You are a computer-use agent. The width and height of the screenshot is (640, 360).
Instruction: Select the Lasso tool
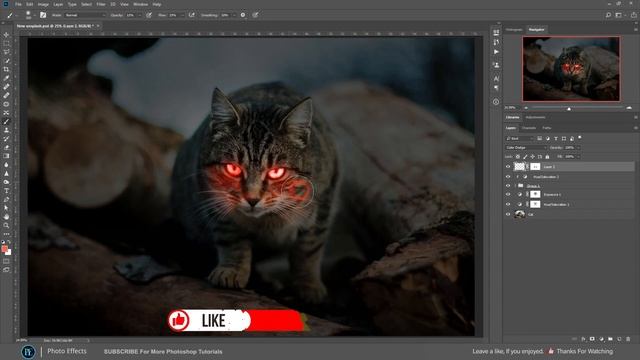(6, 52)
